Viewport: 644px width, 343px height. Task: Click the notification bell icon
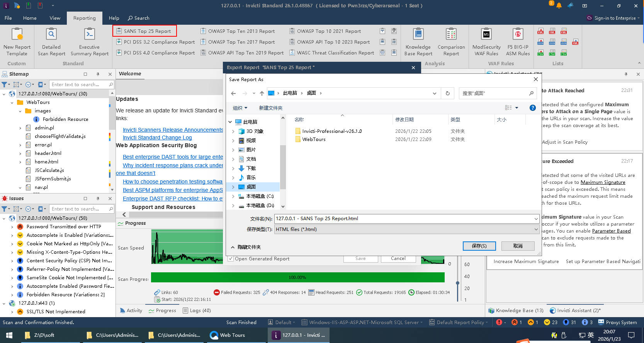[559, 6]
